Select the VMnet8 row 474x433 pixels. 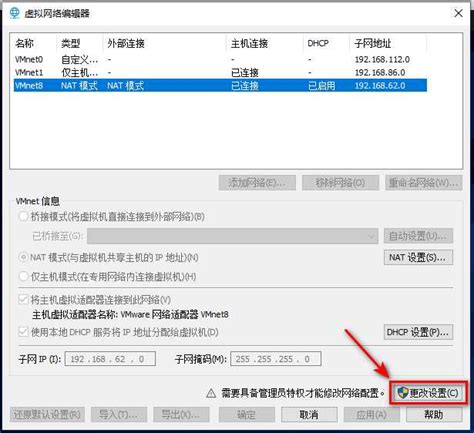220,86
